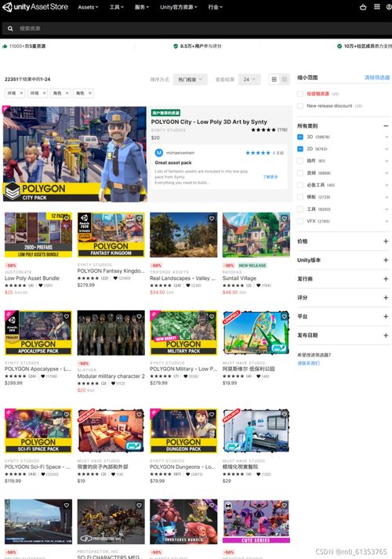Open the results per page 24 dropdown
Screen dimensions: 392x559
[x=249, y=79]
